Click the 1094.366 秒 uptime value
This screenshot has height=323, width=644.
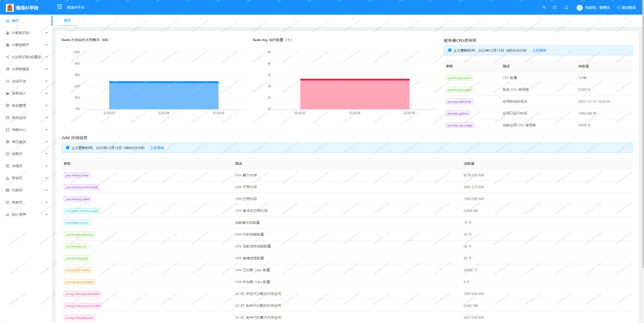587,113
